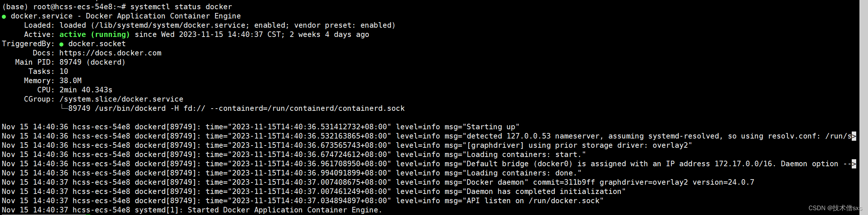Click the truncation marker on the nameserver log line

pyautogui.click(x=854, y=136)
